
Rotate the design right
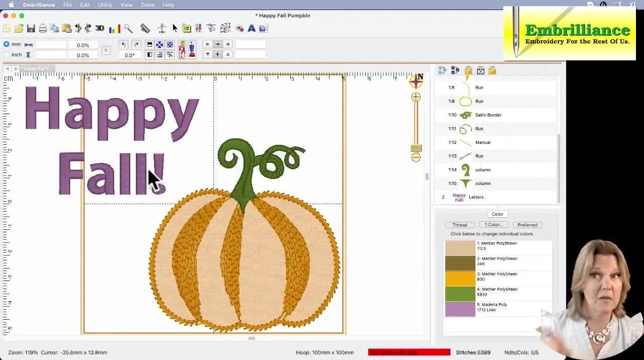click(x=136, y=45)
